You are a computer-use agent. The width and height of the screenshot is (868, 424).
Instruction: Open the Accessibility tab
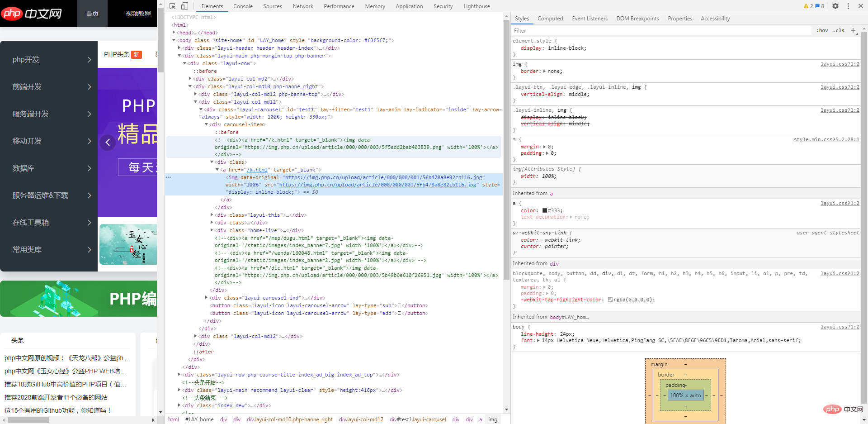[x=715, y=19]
